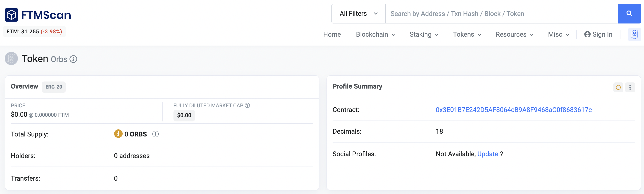Focus the address/txn hash search field
Image resolution: width=644 pixels, height=194 pixels.
(501, 13)
